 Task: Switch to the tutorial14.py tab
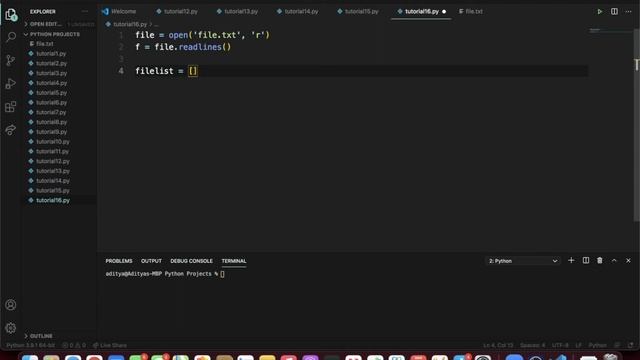coord(298,11)
